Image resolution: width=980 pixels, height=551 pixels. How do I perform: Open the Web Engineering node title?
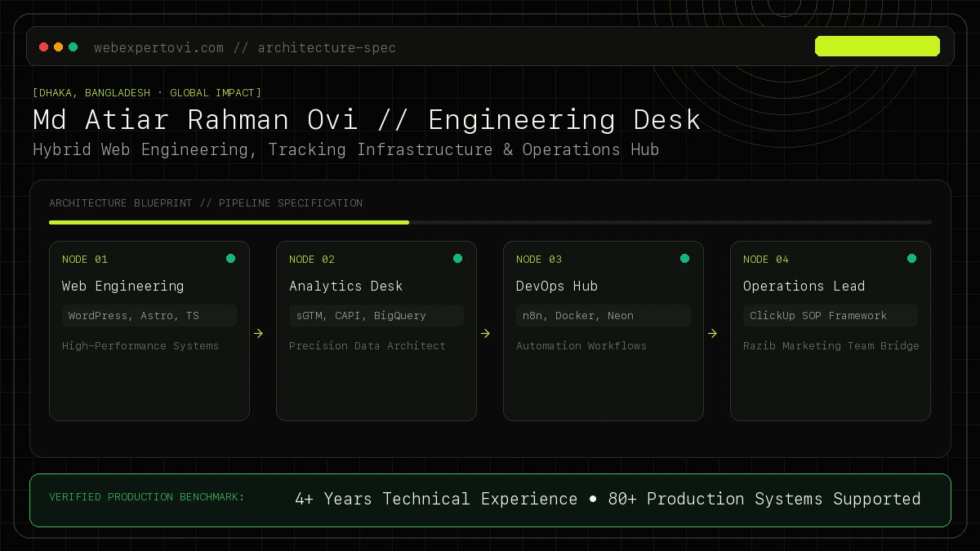click(122, 287)
